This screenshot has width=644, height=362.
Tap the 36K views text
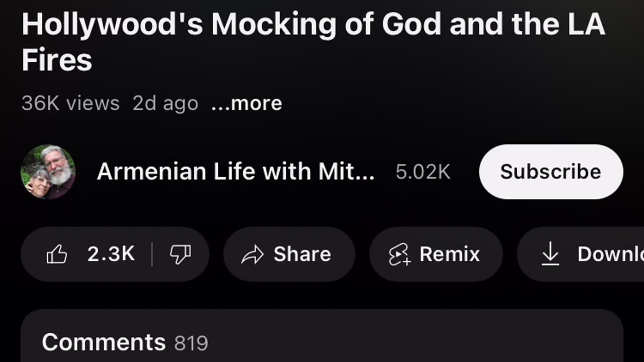click(70, 104)
